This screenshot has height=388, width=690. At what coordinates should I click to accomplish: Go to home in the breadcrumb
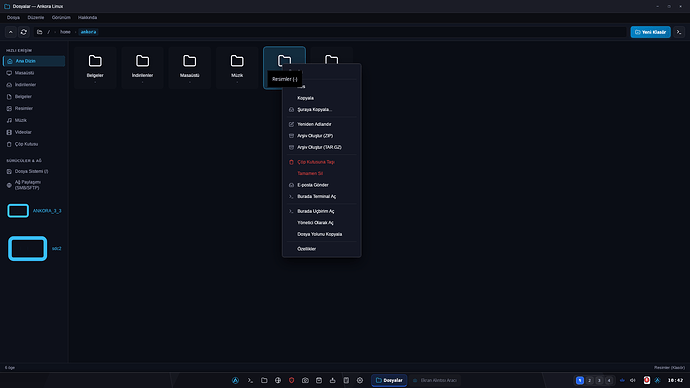coord(65,32)
